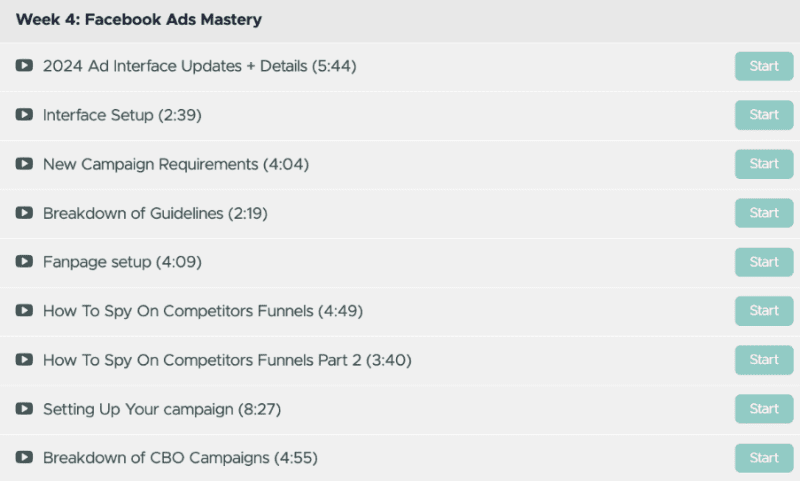
Task: Start the Breakdown of Guidelines lesson
Action: [x=764, y=213]
